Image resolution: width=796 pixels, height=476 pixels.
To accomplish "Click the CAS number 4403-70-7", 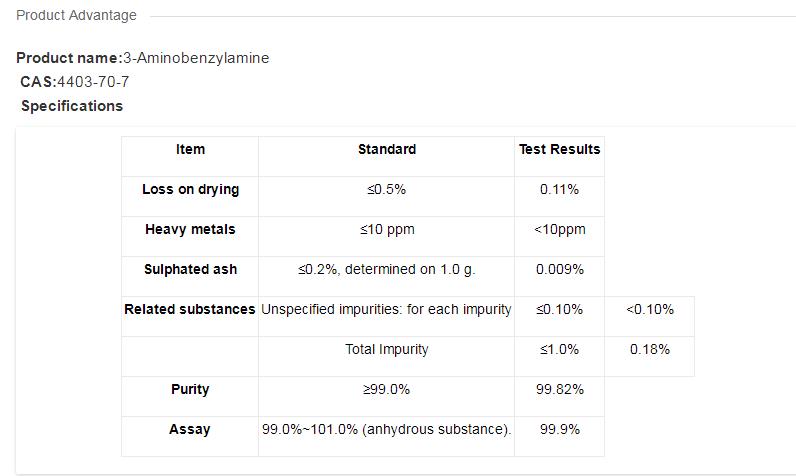I will 93,82.
